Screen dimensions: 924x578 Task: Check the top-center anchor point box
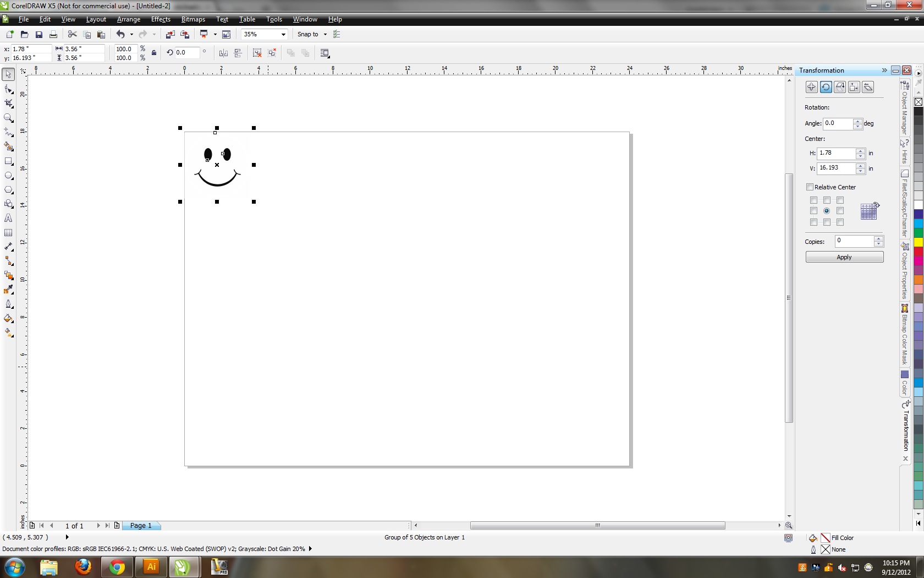point(827,200)
